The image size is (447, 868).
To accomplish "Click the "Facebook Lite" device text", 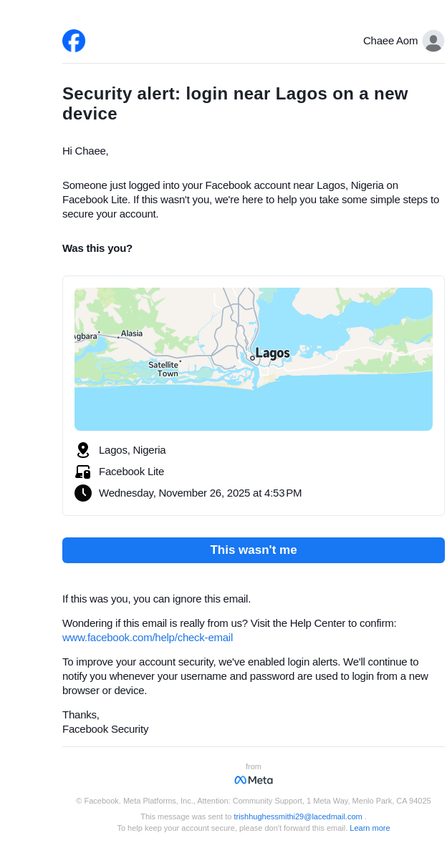I will pos(132,472).
